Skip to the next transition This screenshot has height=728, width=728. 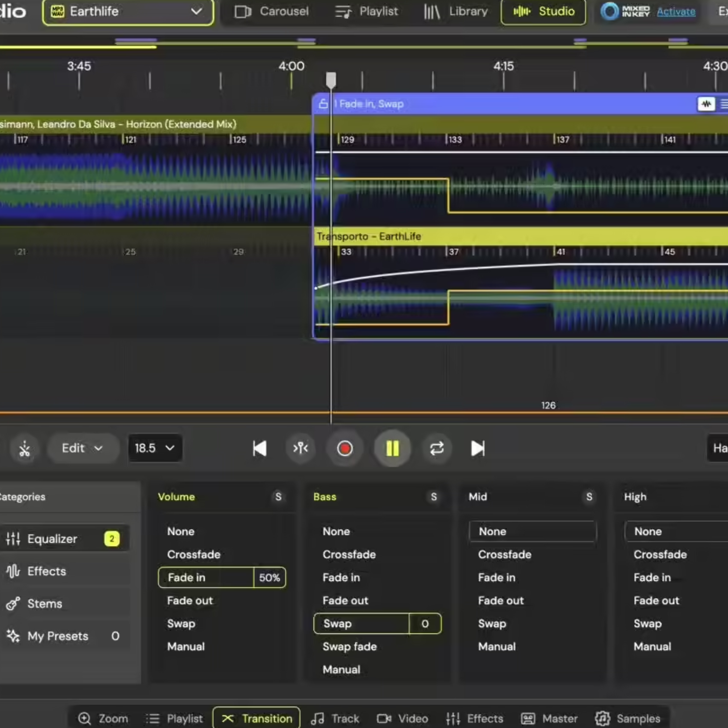click(x=478, y=448)
